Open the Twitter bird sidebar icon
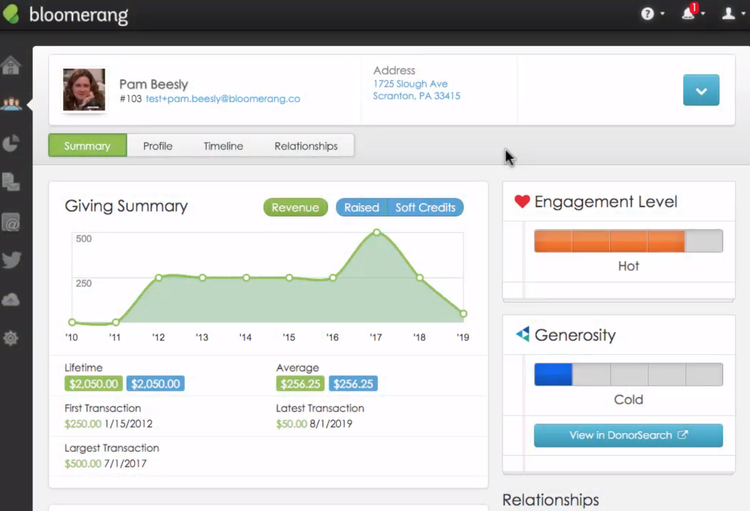The width and height of the screenshot is (750, 511). tap(11, 260)
